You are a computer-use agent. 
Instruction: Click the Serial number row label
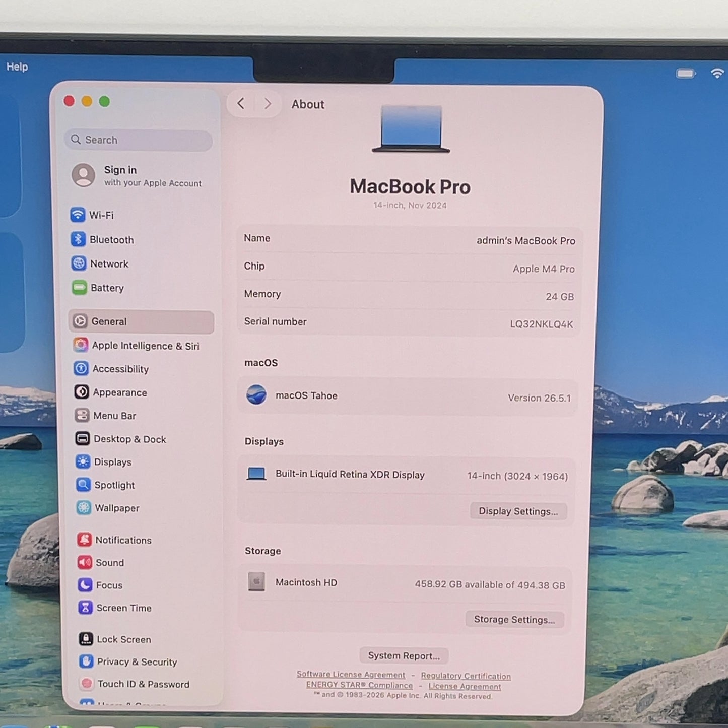pyautogui.click(x=276, y=321)
